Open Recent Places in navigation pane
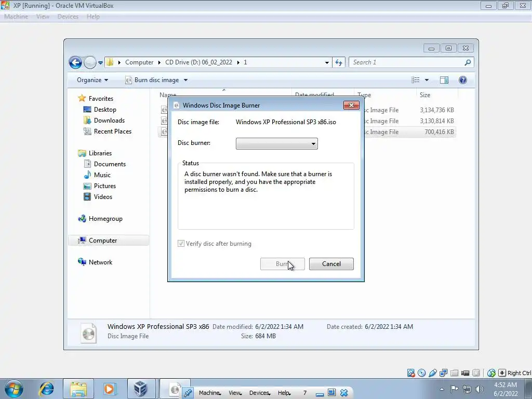 point(112,131)
